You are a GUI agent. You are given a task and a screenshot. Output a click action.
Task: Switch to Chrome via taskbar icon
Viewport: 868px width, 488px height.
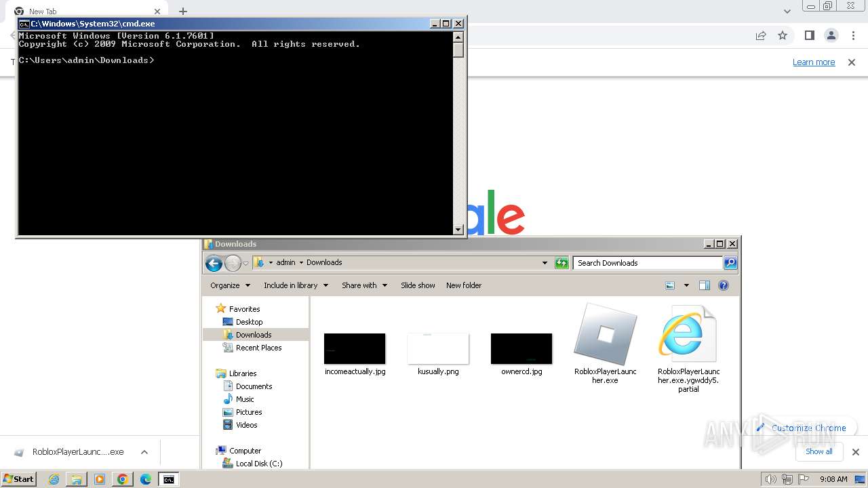pyautogui.click(x=123, y=479)
